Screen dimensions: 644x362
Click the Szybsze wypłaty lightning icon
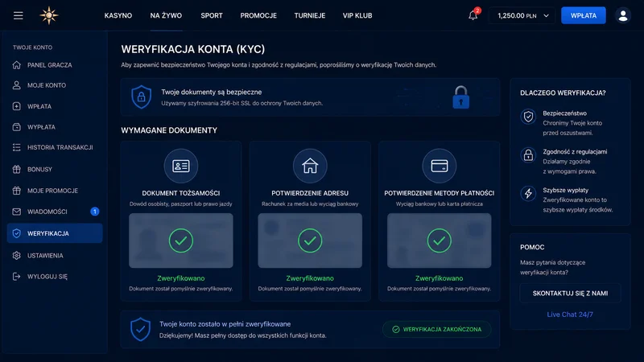click(x=528, y=193)
